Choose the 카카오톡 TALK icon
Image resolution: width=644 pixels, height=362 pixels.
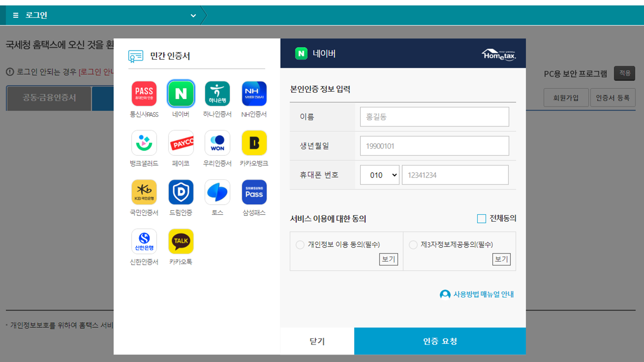(181, 241)
